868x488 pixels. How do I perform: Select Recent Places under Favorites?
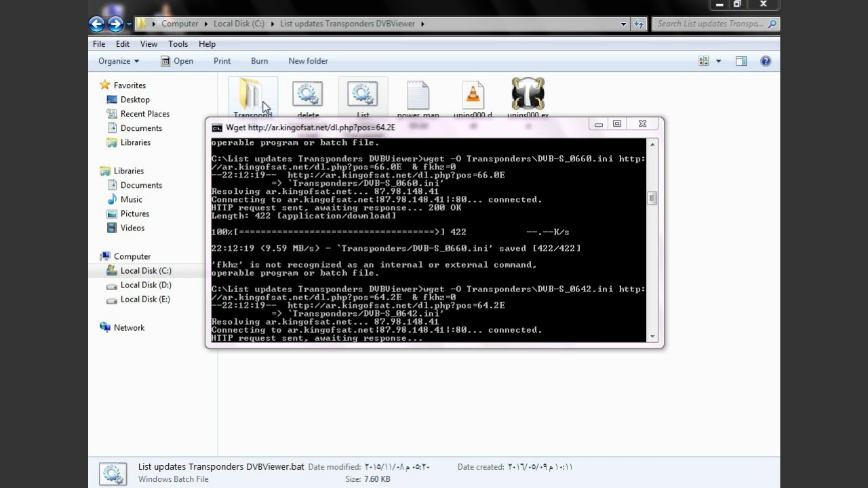pyautogui.click(x=145, y=114)
